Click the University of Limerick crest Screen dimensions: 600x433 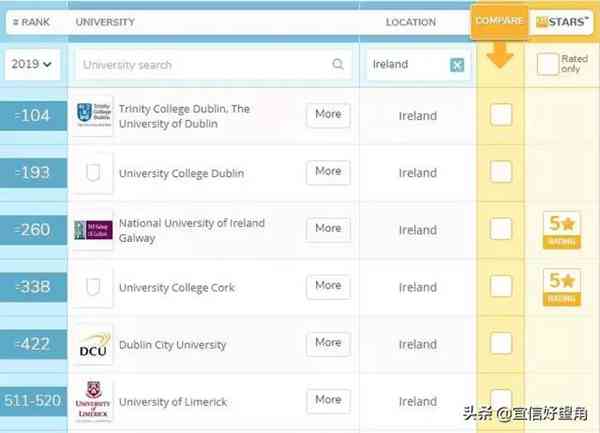pyautogui.click(x=95, y=401)
